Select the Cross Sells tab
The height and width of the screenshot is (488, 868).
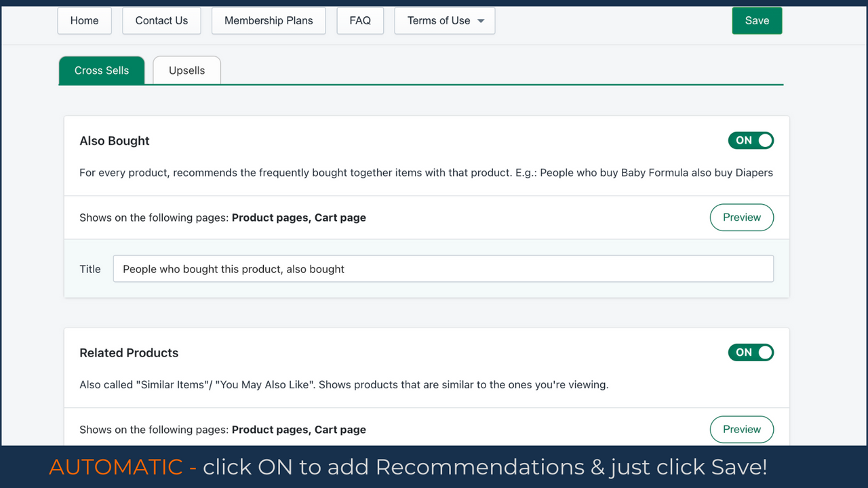tap(102, 70)
